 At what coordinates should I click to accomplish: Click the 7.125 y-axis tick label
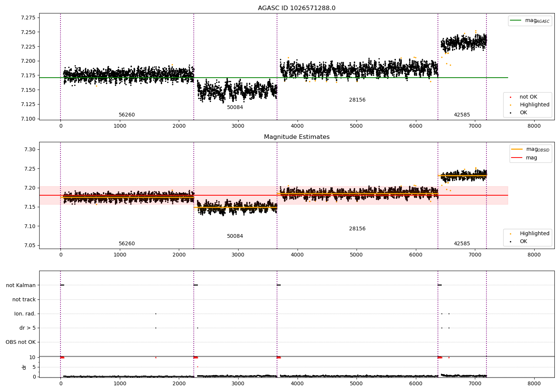[28, 105]
